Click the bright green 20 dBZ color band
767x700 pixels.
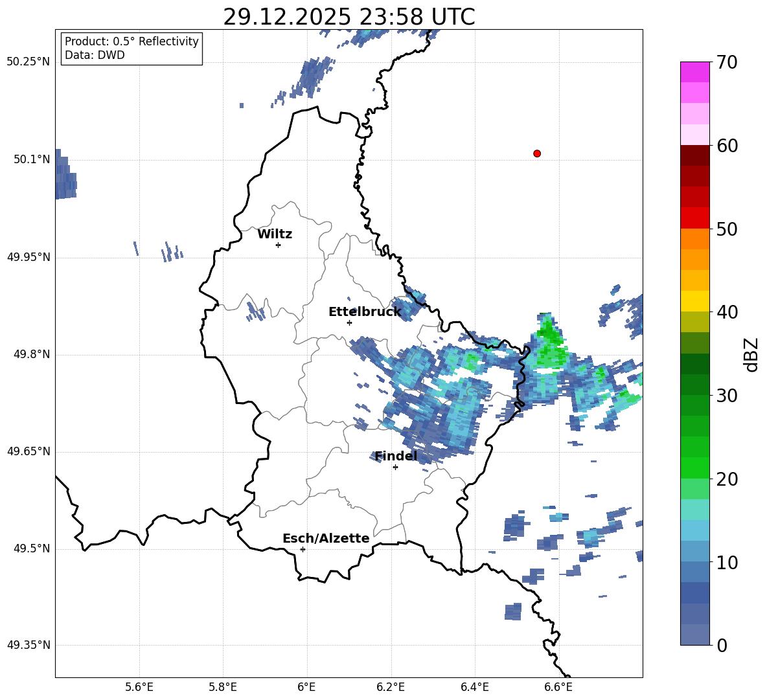[694, 468]
